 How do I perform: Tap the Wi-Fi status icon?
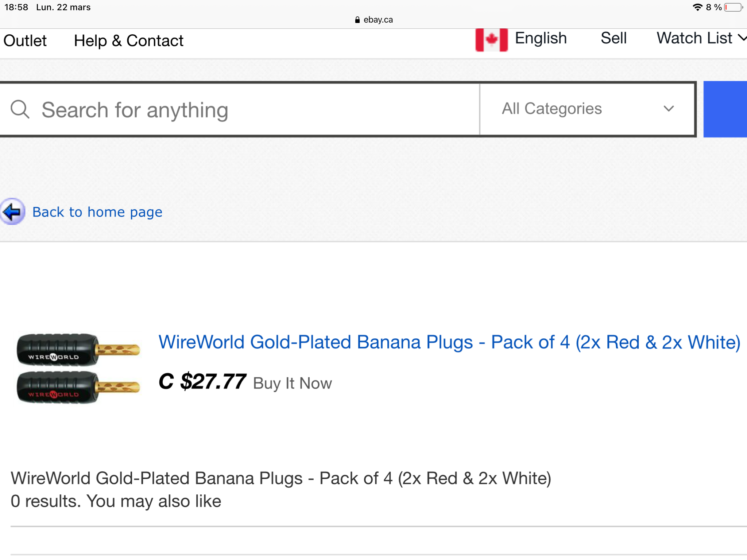[x=697, y=7]
